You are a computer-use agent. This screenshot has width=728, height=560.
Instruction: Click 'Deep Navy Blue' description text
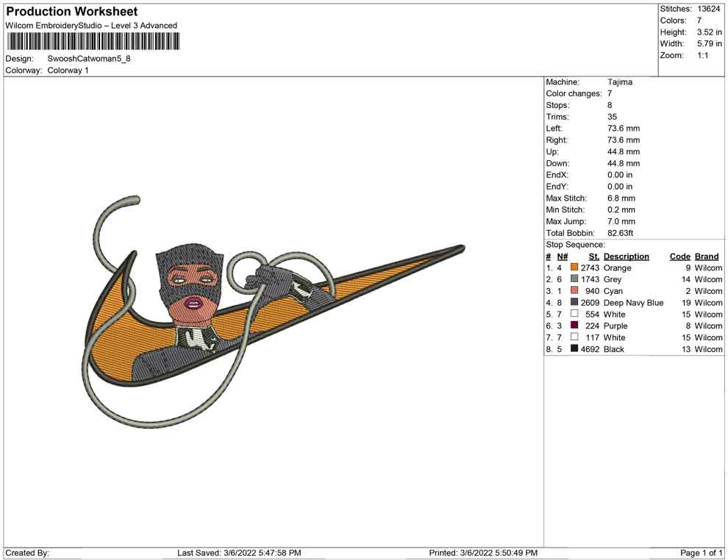pyautogui.click(x=633, y=303)
